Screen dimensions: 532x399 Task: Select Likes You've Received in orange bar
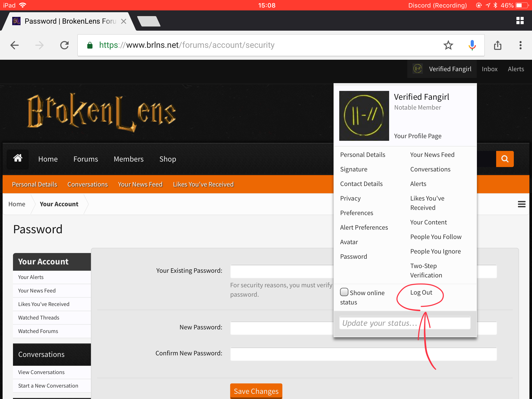[x=203, y=184]
